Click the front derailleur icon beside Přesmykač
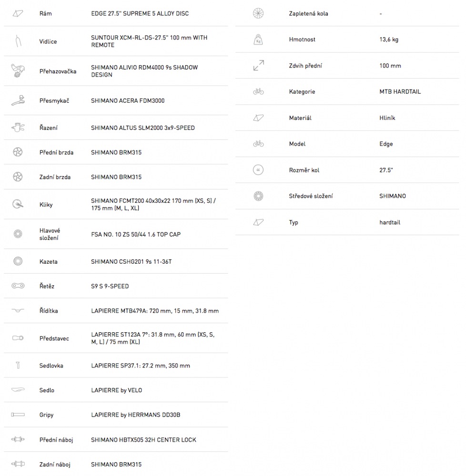Viewport: 466px width, 476px height. (x=18, y=100)
